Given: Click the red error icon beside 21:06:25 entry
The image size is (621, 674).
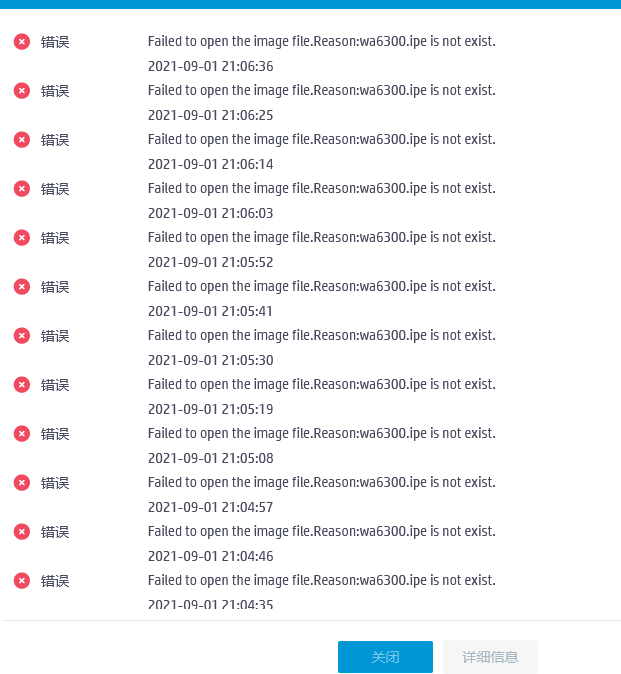Looking at the screenshot, I should point(22,91).
